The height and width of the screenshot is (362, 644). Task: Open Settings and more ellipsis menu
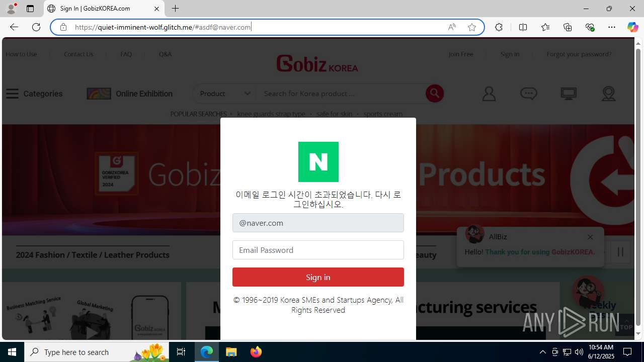[612, 27]
